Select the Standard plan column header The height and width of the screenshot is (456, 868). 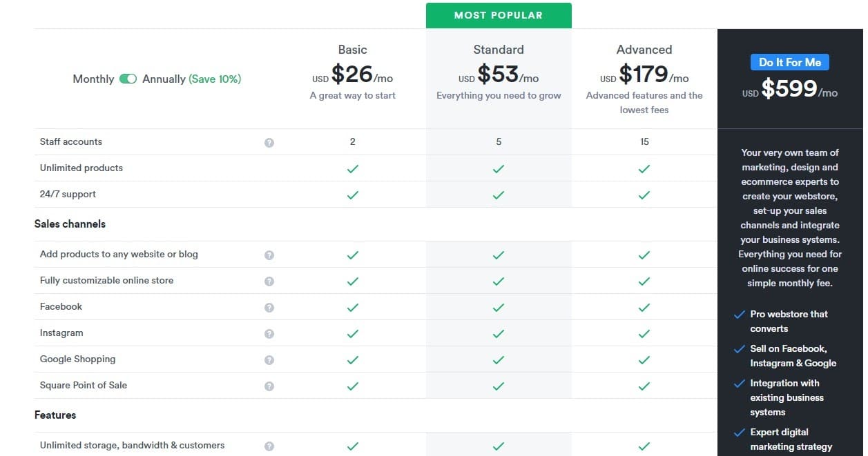click(x=498, y=49)
